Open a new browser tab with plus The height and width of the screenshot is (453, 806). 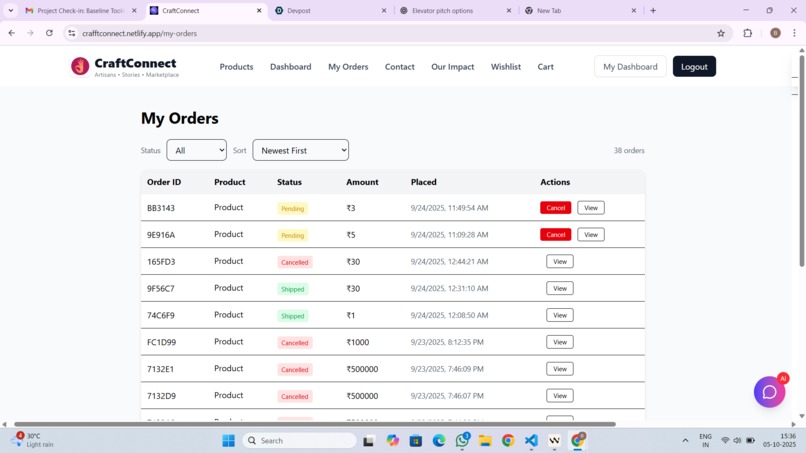653,10
